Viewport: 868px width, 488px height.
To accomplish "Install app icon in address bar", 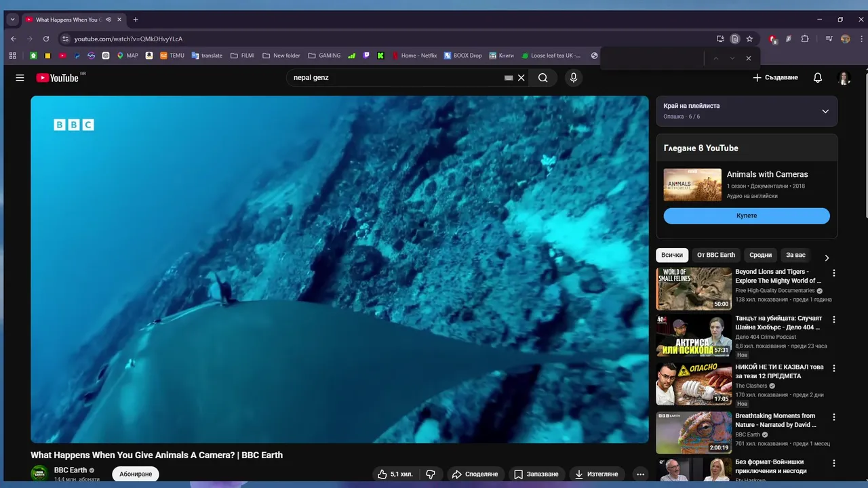I will (720, 39).
